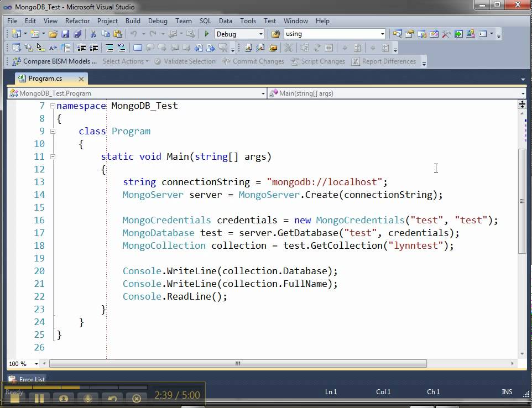
Task: Open the New Project dropdown arrow
Action: point(25,34)
